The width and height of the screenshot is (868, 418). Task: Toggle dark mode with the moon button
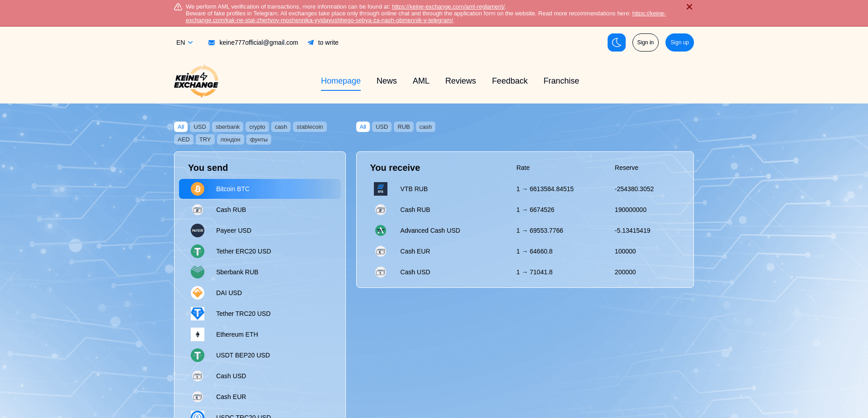tap(616, 42)
